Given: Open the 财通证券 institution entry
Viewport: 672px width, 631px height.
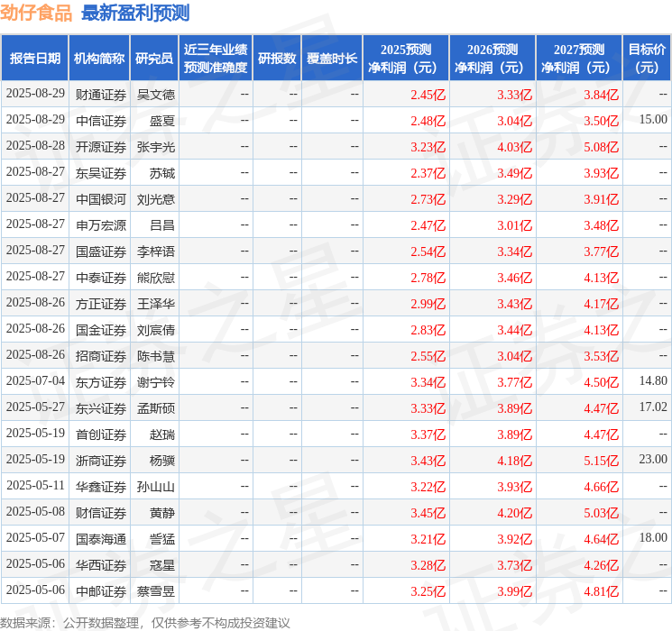Looking at the screenshot, I should click(101, 94).
